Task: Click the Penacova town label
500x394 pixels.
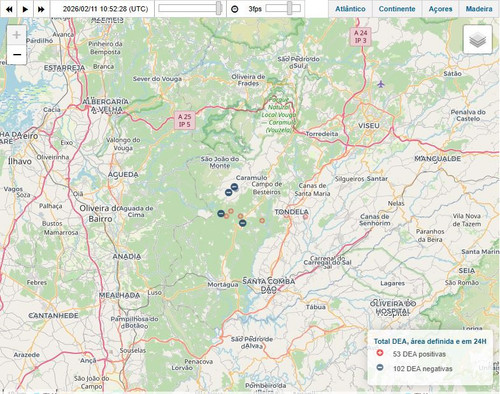Action: click(199, 361)
